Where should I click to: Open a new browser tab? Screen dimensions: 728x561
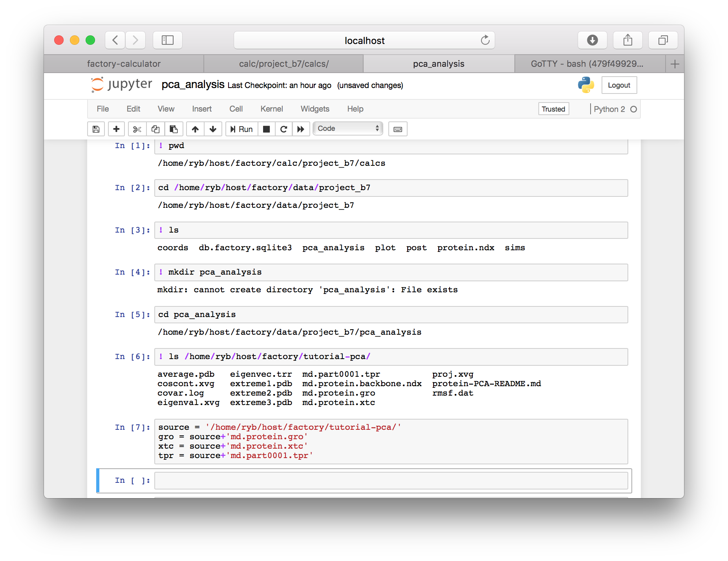(x=675, y=64)
